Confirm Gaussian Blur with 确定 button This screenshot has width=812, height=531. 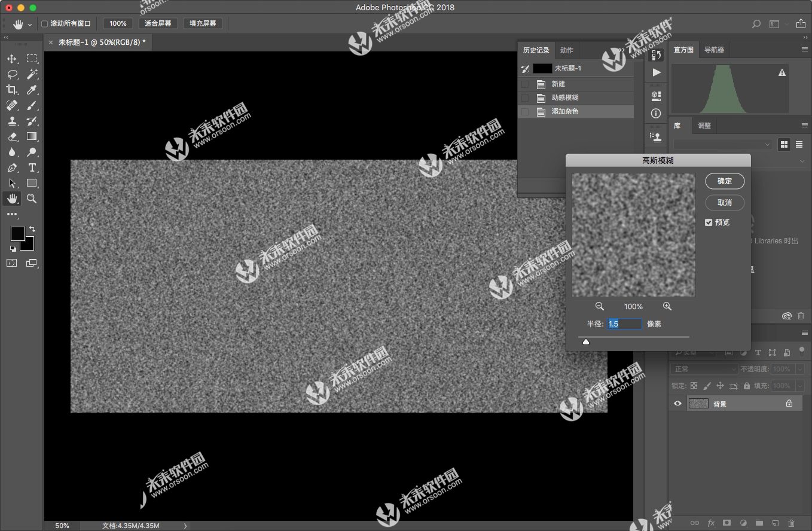coord(725,181)
